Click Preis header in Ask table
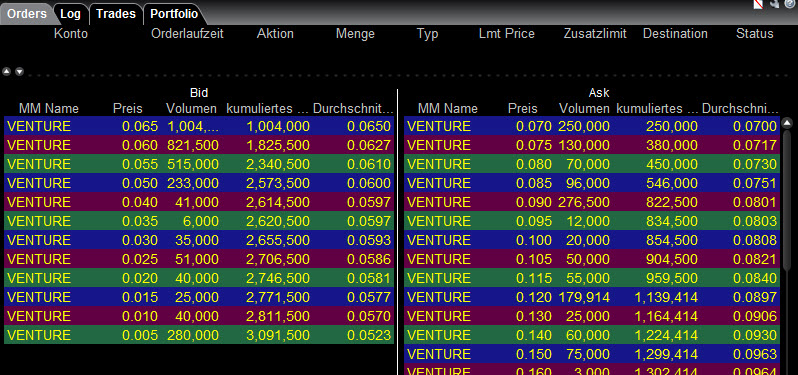This screenshot has width=798, height=375. tap(523, 109)
